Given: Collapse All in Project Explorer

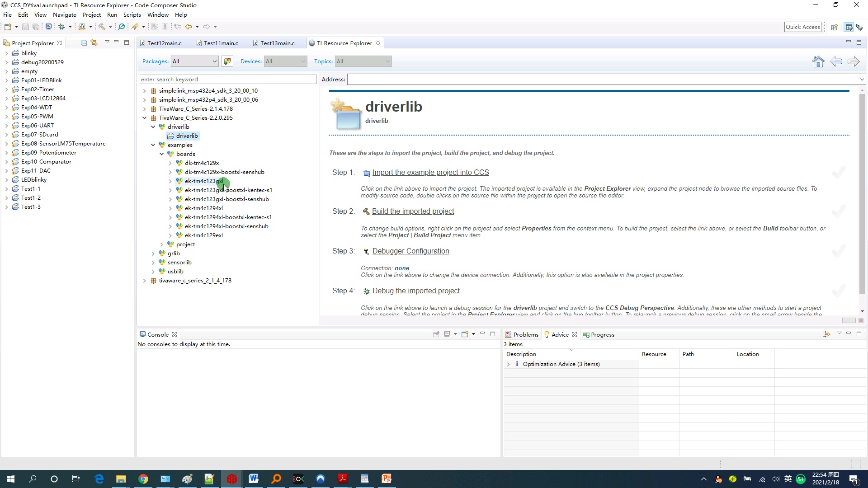Looking at the screenshot, I should (x=84, y=42).
